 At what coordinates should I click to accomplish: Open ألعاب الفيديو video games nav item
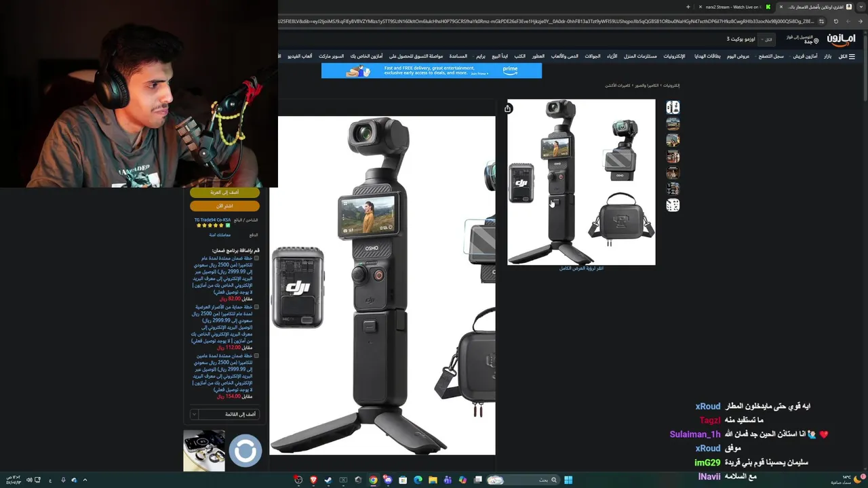pyautogui.click(x=300, y=56)
